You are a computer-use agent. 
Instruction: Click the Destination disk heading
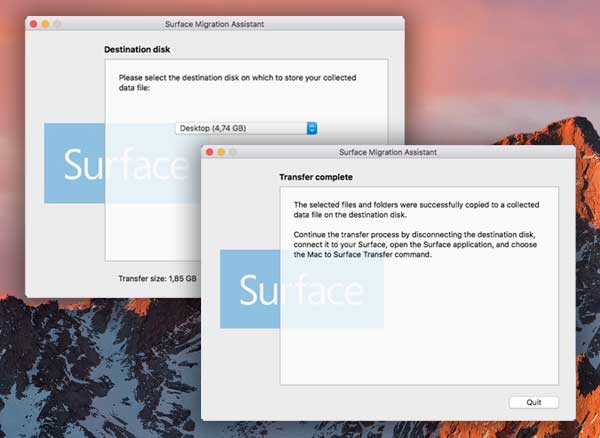click(137, 49)
